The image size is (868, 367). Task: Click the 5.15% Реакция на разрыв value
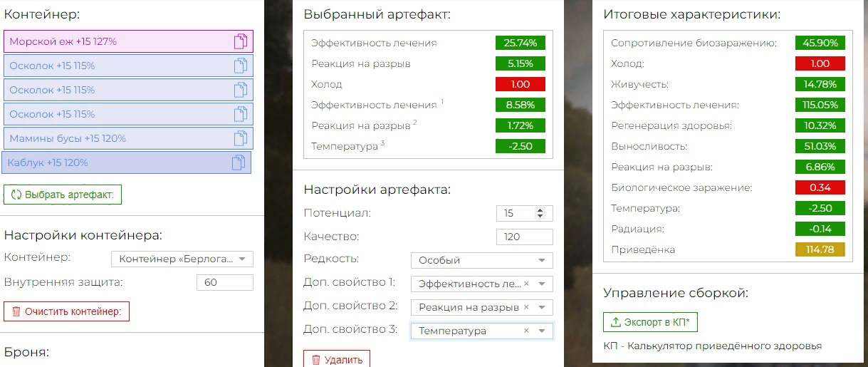[x=521, y=63]
